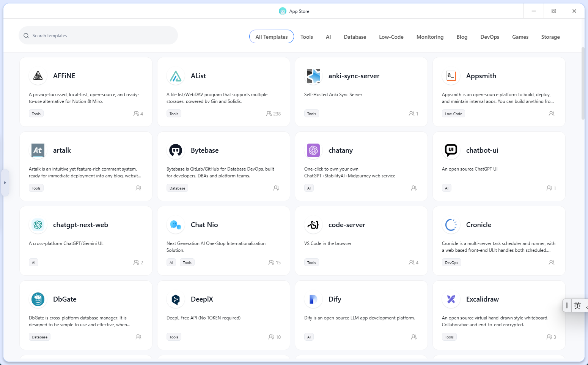This screenshot has height=365, width=588.
Task: Click the search magnifier icon
Action: coord(26,36)
